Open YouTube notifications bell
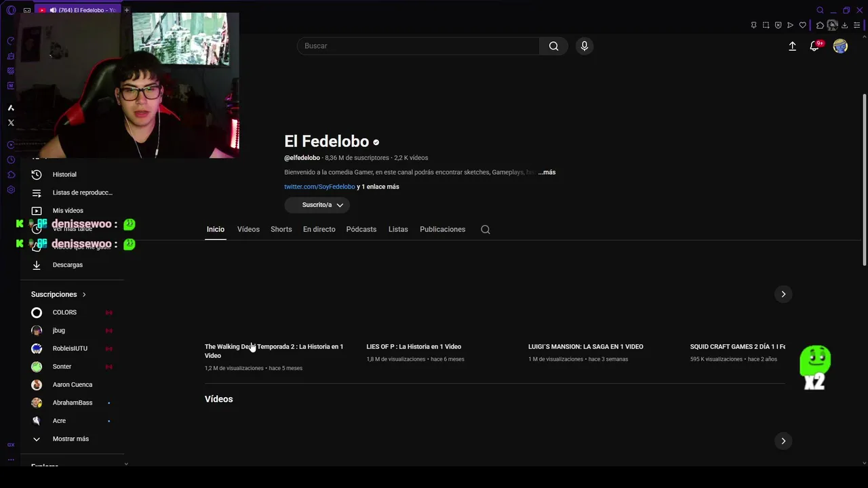Viewport: 868px width, 488px height. pos(814,46)
